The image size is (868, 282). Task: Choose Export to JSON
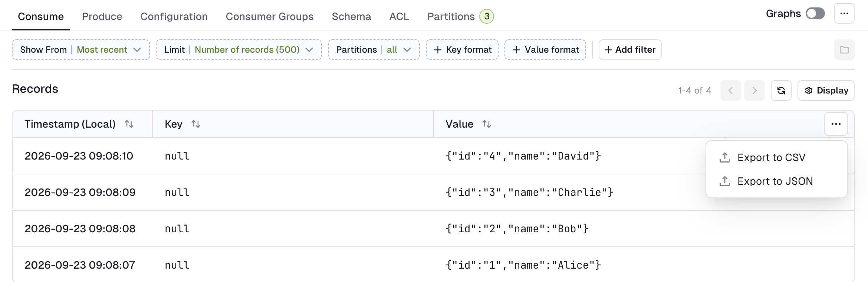coord(777,181)
